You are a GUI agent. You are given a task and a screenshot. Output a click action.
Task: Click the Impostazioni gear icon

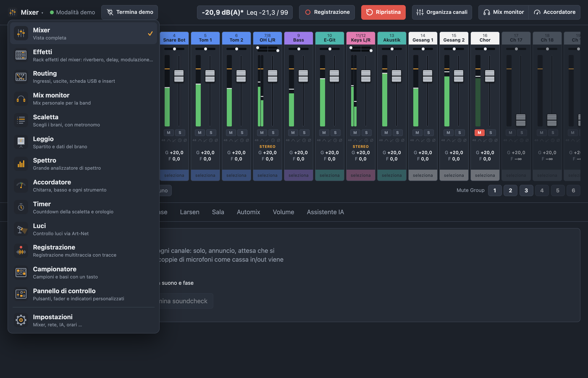[21, 320]
